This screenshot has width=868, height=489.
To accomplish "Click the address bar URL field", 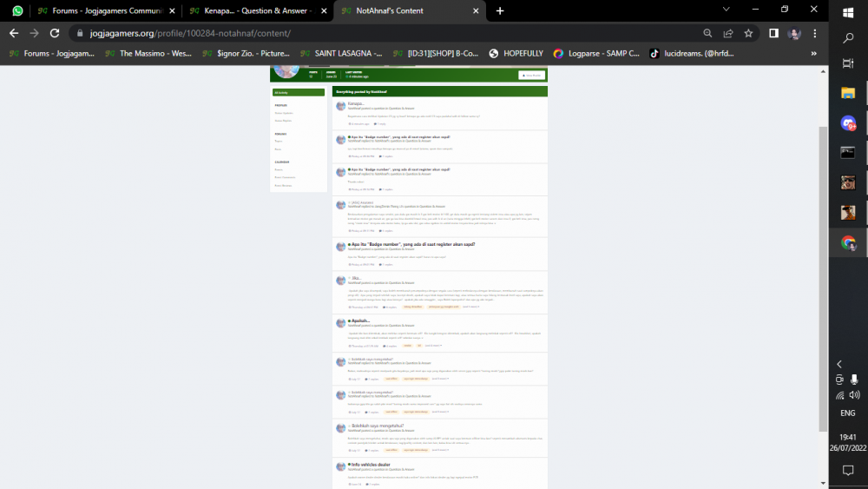I will coord(387,33).
